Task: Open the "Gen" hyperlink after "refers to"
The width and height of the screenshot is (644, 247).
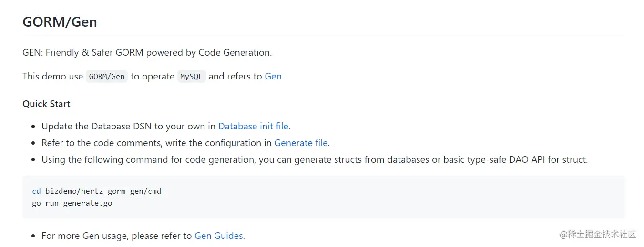Action: pyautogui.click(x=273, y=76)
